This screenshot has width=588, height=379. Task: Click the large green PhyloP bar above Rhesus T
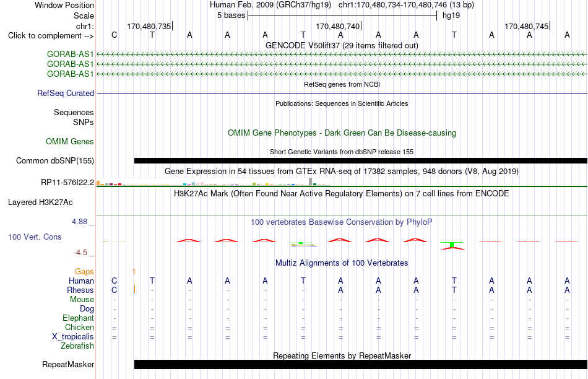(452, 245)
